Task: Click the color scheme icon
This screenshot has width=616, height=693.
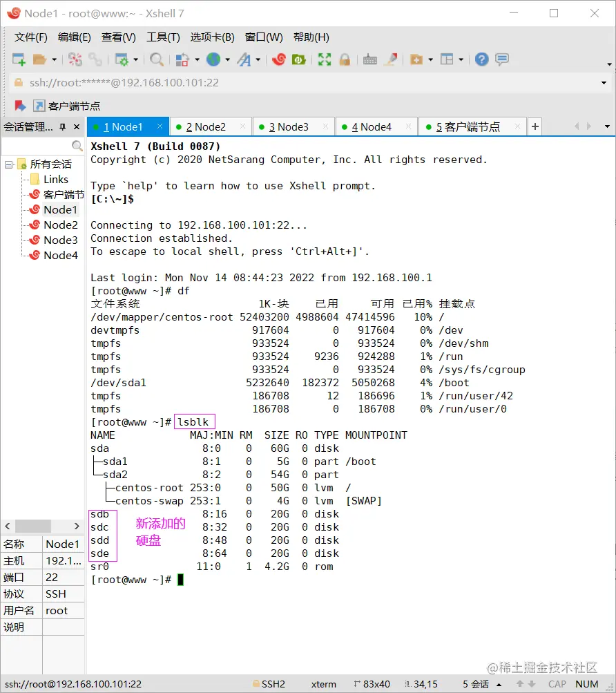Action: click(x=182, y=59)
